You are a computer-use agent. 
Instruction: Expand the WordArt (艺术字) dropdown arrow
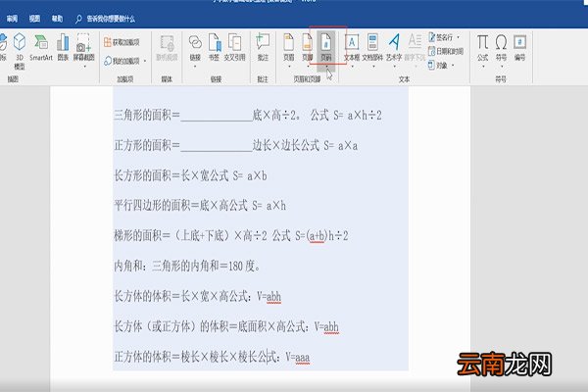tap(395, 67)
